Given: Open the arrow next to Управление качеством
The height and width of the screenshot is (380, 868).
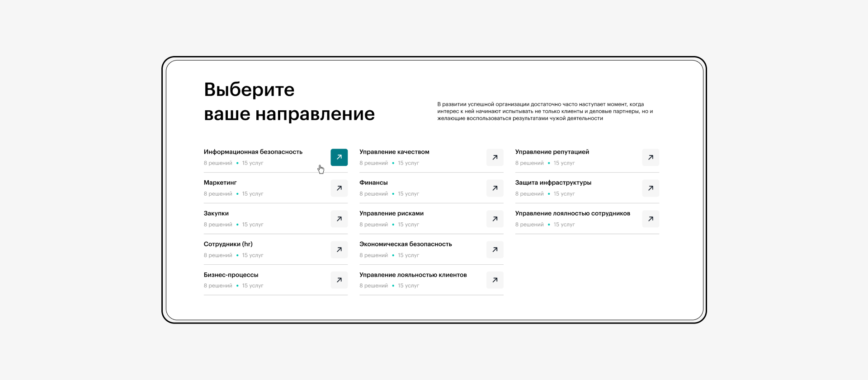Looking at the screenshot, I should click(495, 157).
